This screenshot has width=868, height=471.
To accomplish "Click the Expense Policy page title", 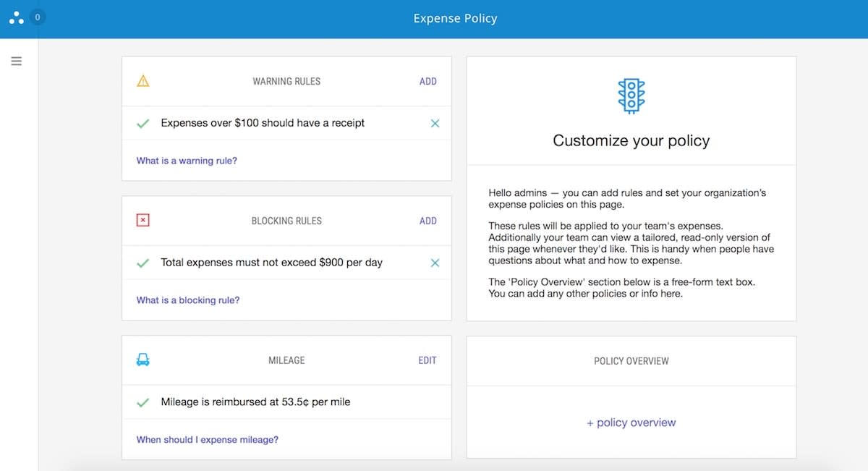I will tap(456, 19).
